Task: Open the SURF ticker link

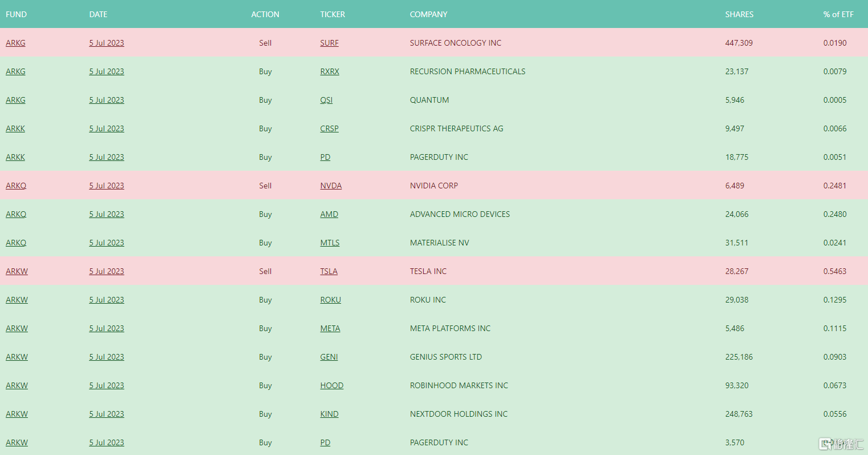Action: [329, 43]
